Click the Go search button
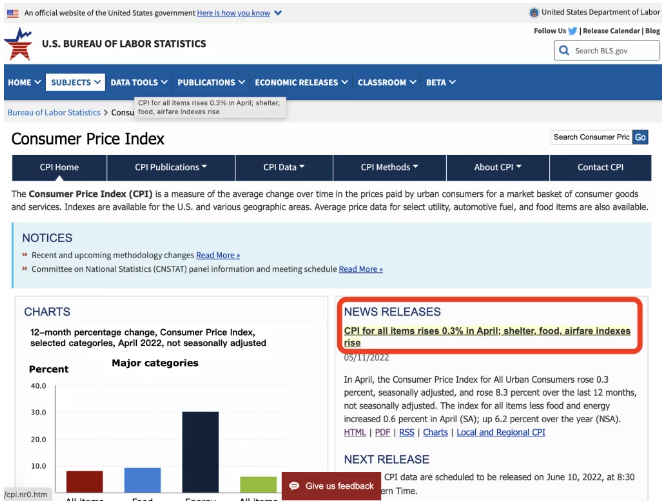Viewport: 662px width, 504px height. (x=640, y=137)
